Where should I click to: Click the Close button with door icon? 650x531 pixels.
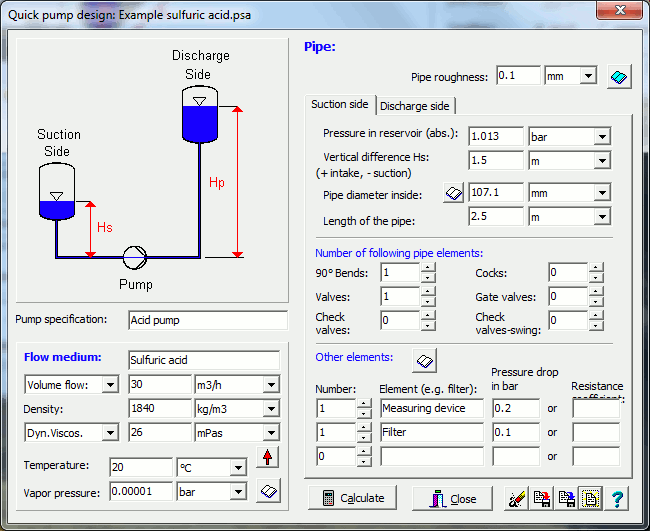coord(451,498)
